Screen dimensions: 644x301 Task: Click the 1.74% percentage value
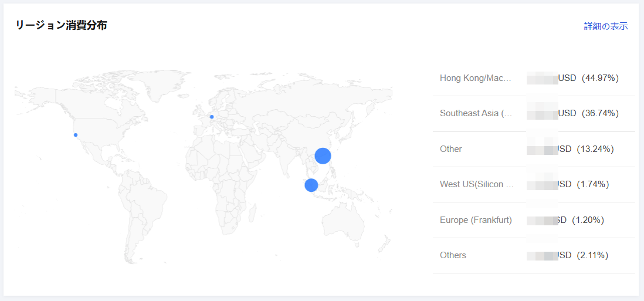593,184
